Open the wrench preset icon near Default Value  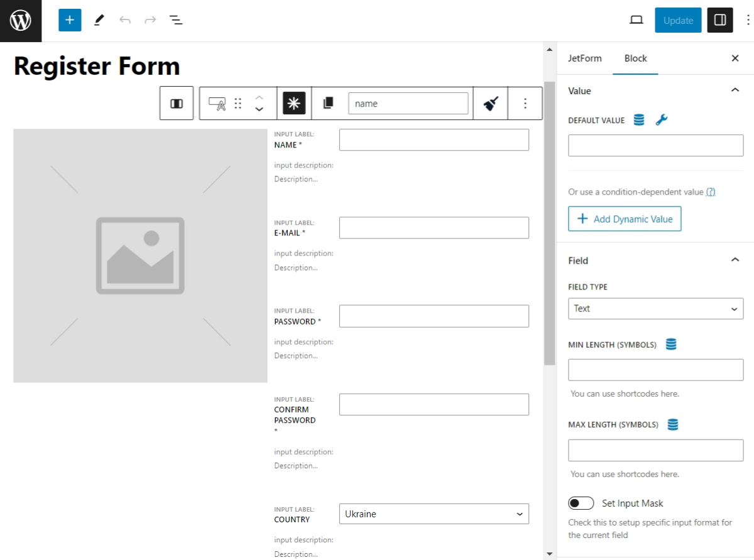coord(662,120)
